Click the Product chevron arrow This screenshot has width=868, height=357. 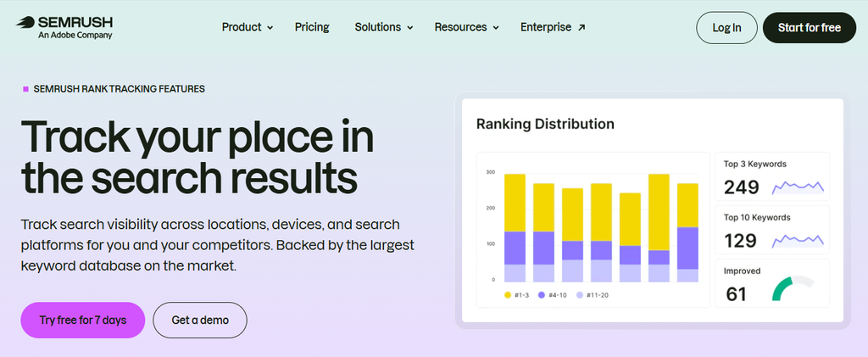pyautogui.click(x=270, y=28)
